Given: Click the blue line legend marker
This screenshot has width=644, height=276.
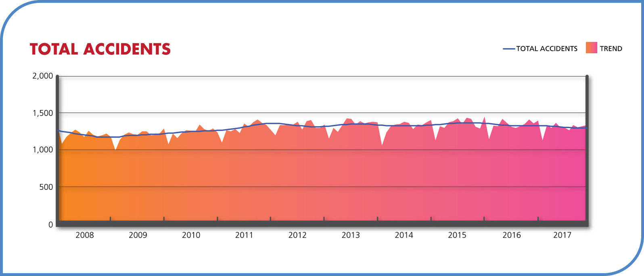Looking at the screenshot, I should point(509,49).
